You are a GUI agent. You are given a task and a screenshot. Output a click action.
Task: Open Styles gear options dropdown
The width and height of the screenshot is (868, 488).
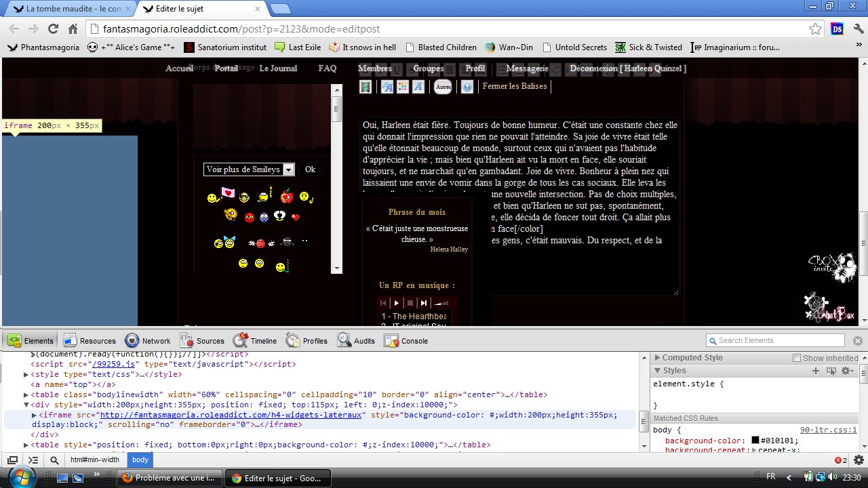(847, 371)
